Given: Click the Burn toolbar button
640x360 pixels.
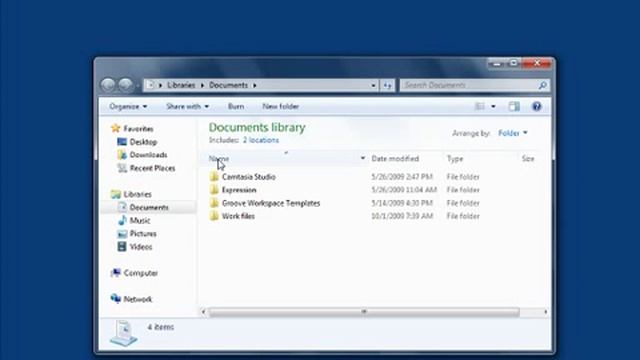Looking at the screenshot, I should point(236,107).
